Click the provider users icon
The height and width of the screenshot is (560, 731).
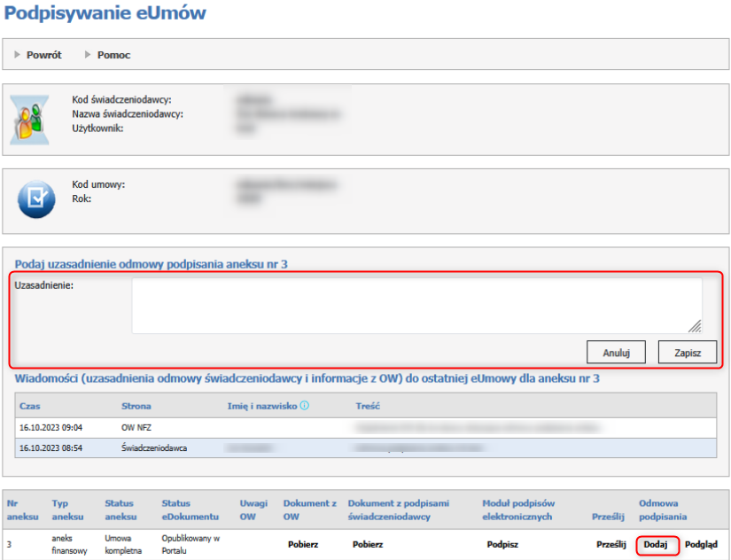(36, 115)
